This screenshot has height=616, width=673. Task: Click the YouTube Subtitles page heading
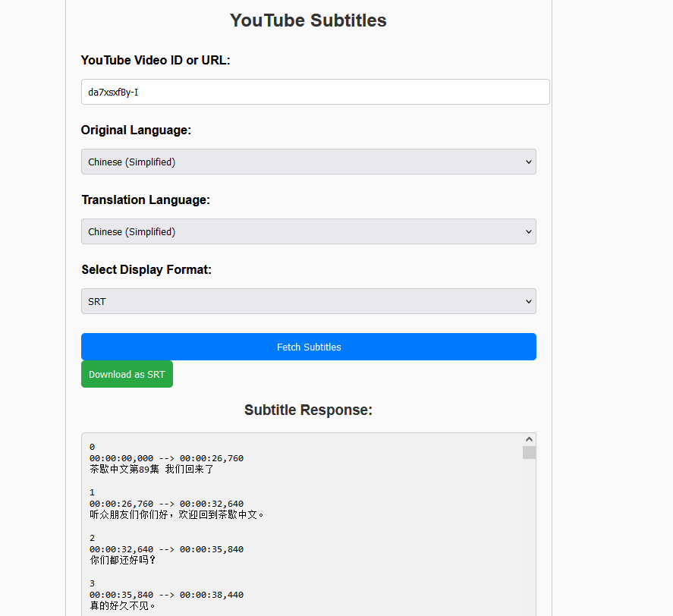pos(308,20)
